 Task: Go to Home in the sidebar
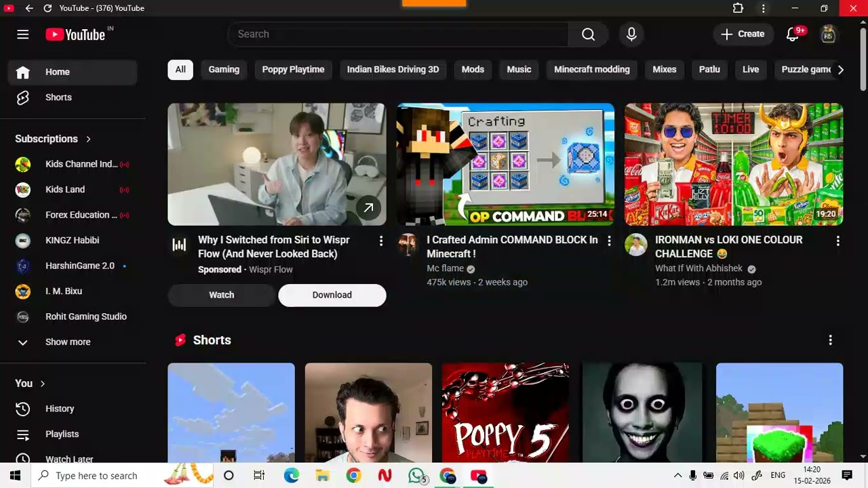click(73, 72)
